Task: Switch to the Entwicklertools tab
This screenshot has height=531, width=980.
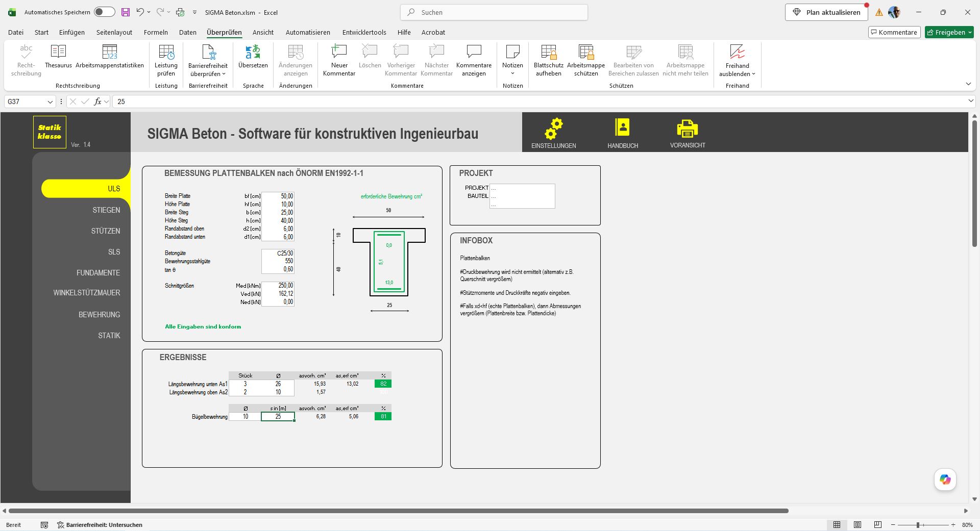Action: [364, 32]
